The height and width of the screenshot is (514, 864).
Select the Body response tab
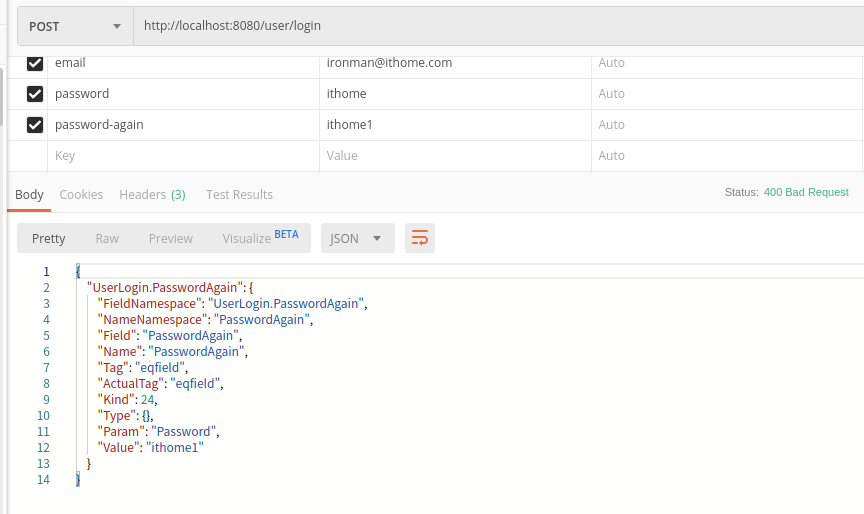(29, 194)
